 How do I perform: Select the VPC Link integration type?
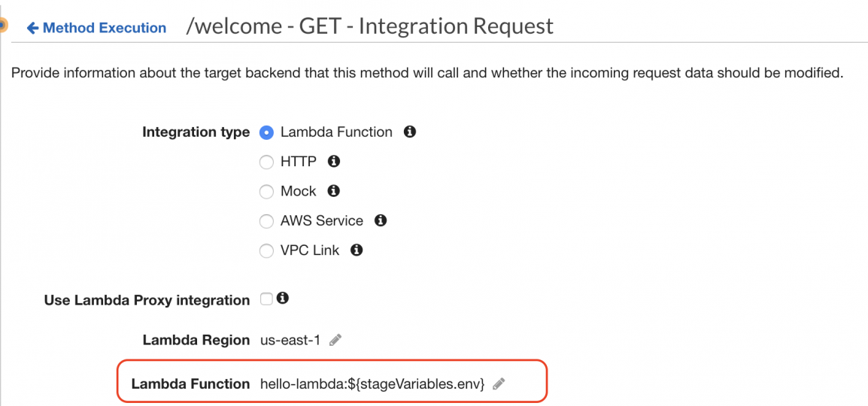point(266,251)
